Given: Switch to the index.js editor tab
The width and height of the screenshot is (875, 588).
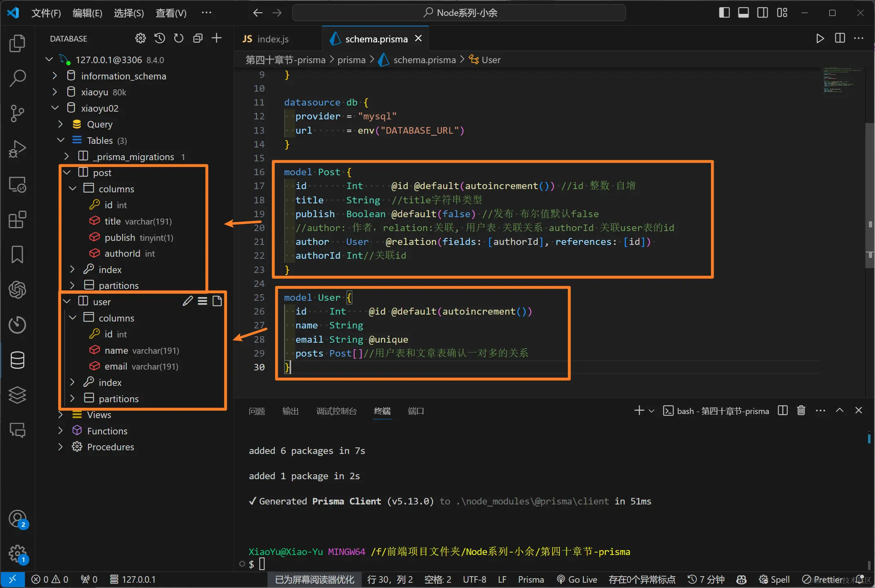Looking at the screenshot, I should [x=266, y=39].
